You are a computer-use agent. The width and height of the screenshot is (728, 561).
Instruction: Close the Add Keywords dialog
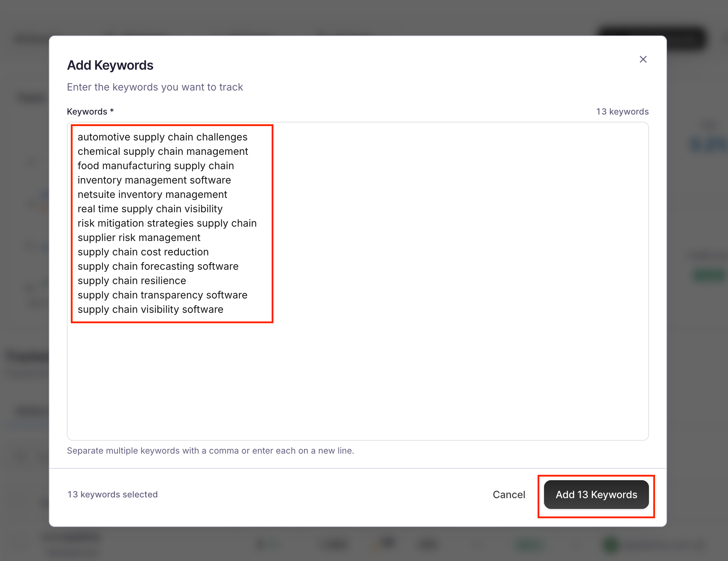tap(643, 59)
